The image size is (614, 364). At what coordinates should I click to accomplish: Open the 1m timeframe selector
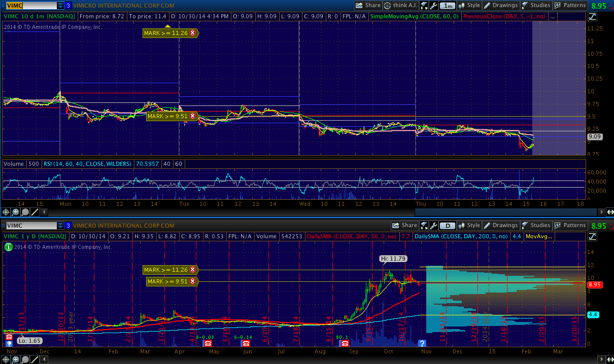447,6
